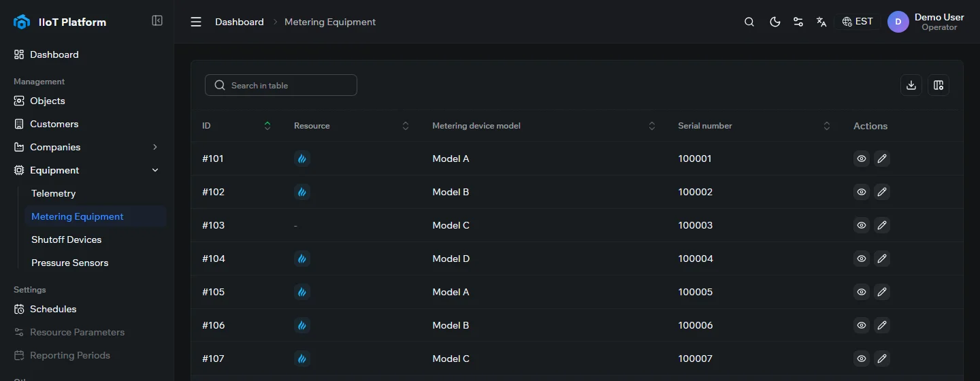Select Telemetry under Equipment

95,193
